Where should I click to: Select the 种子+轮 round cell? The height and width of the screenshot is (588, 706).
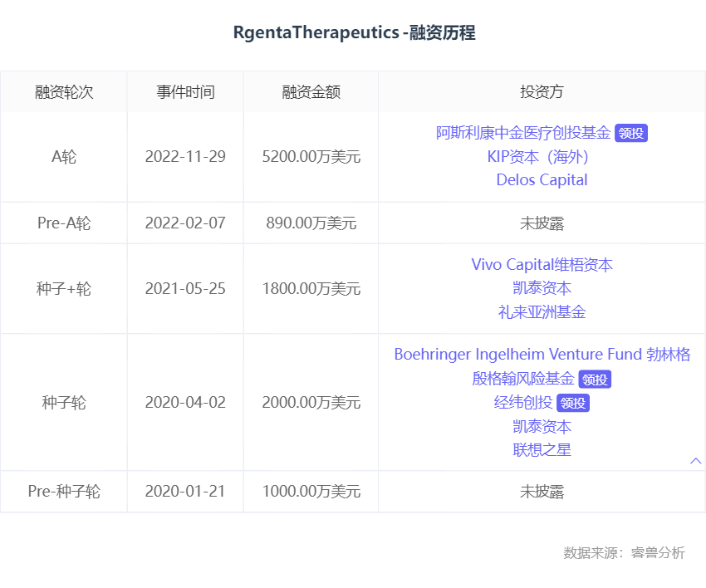point(64,288)
